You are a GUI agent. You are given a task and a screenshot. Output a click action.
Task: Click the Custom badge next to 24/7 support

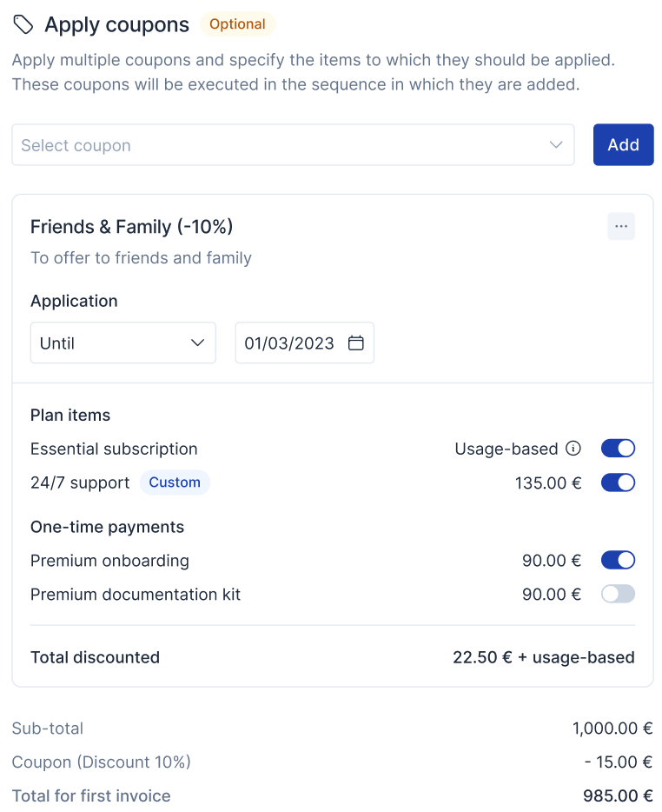coord(175,483)
